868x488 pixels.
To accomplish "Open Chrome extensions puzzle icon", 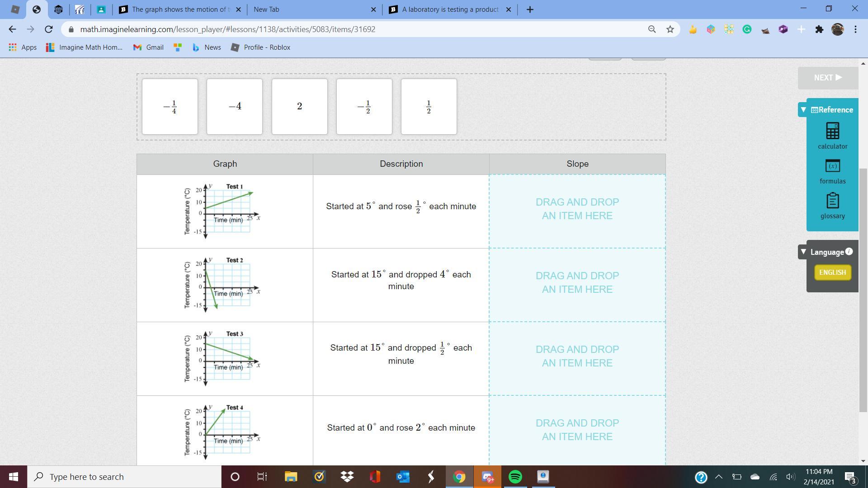I will point(819,29).
